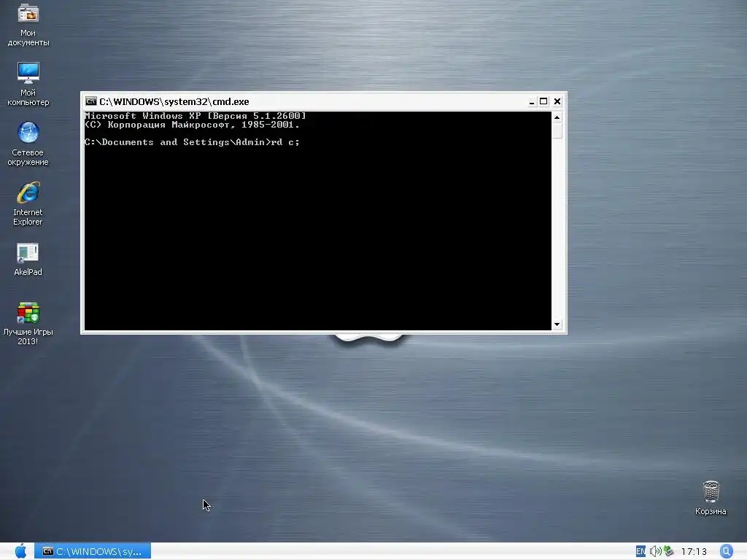The image size is (747, 560).
Task: Maximize the cmd.exe window
Action: 543,101
